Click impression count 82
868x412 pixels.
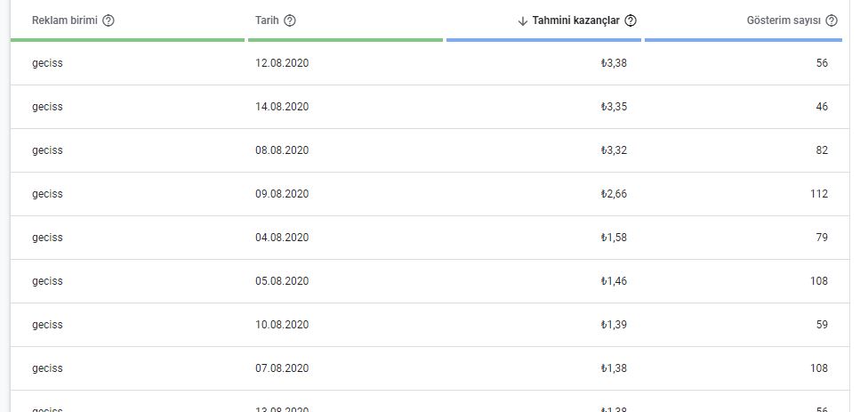pyautogui.click(x=822, y=150)
